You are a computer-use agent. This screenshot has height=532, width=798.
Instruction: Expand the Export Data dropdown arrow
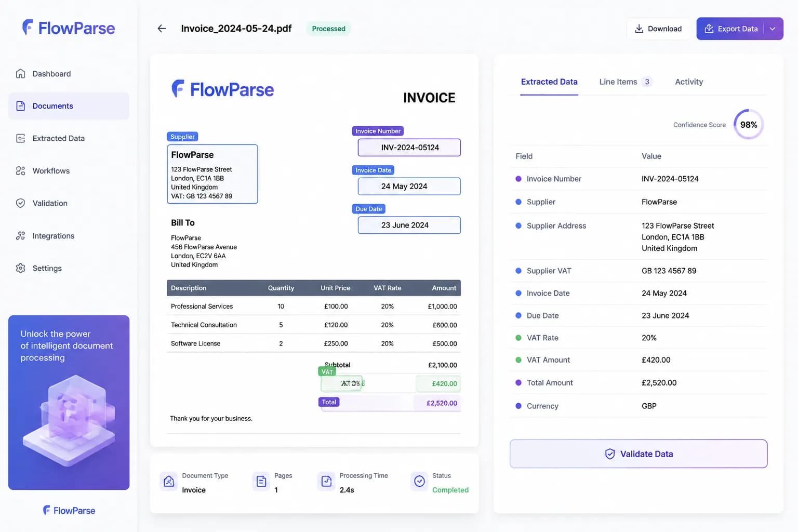773,29
